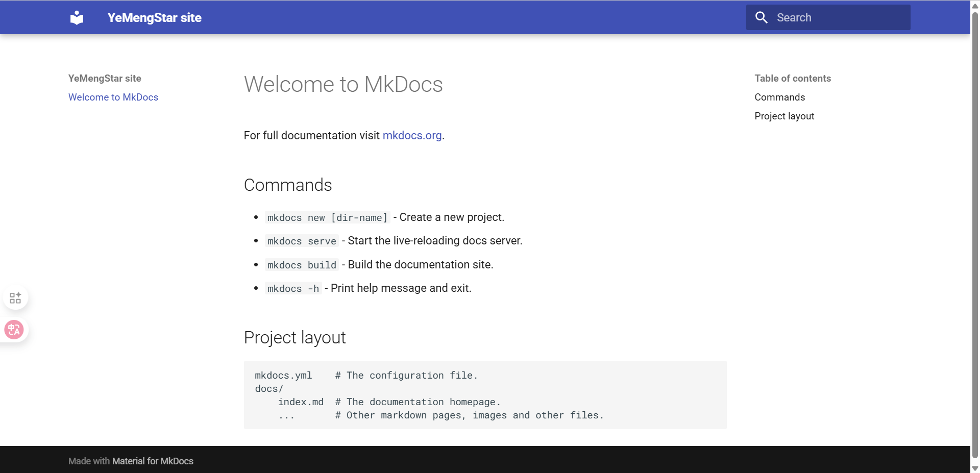The width and height of the screenshot is (980, 473).
Task: Click the YeMengStar site header title
Action: (x=154, y=18)
